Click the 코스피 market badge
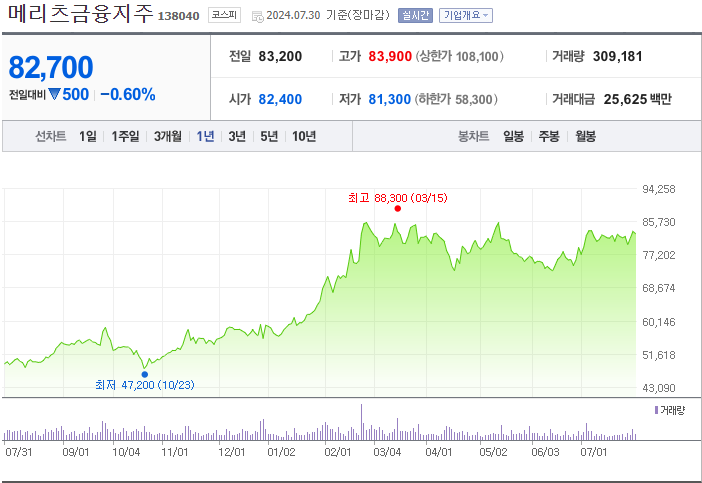The image size is (702, 483). tap(224, 15)
